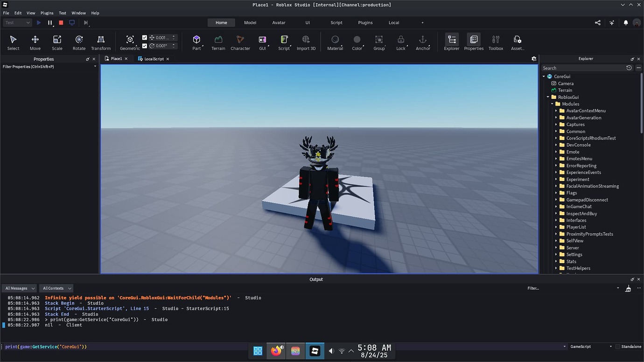The width and height of the screenshot is (644, 362).
Task: Toggle the rotate snapping checkbox
Action: [x=145, y=46]
